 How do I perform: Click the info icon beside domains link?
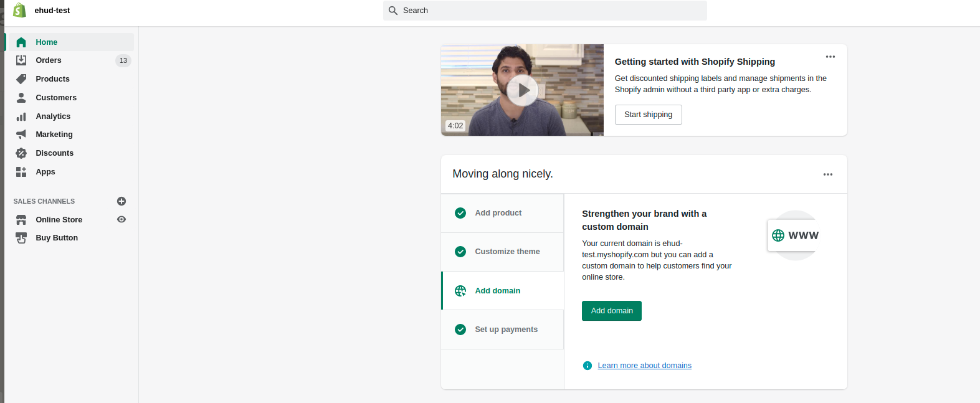588,366
